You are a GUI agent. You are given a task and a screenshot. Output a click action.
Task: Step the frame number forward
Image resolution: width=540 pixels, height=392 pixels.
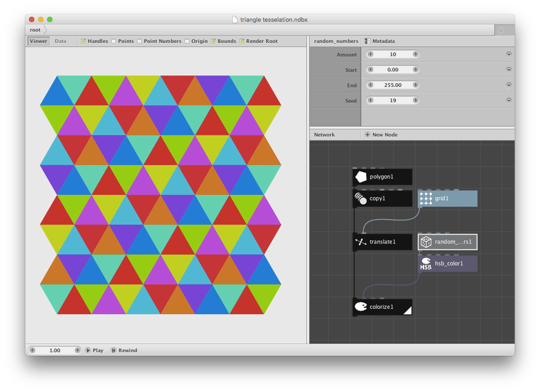(x=77, y=350)
